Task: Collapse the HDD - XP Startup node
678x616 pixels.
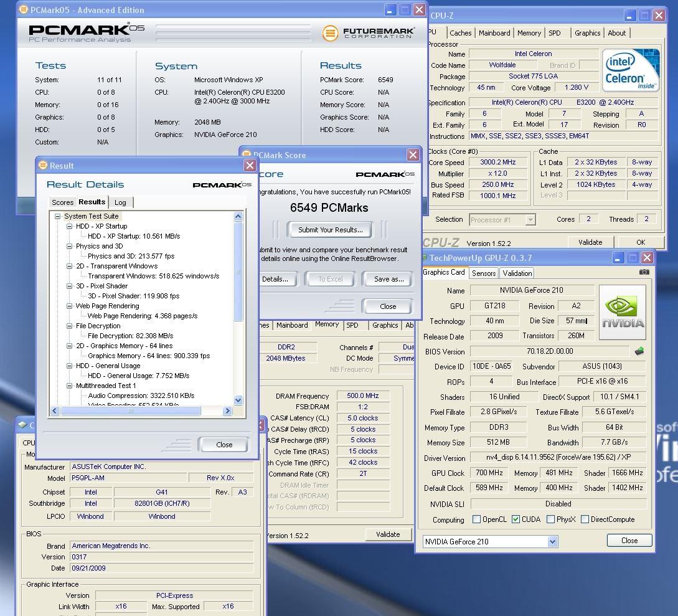Action: (x=69, y=226)
